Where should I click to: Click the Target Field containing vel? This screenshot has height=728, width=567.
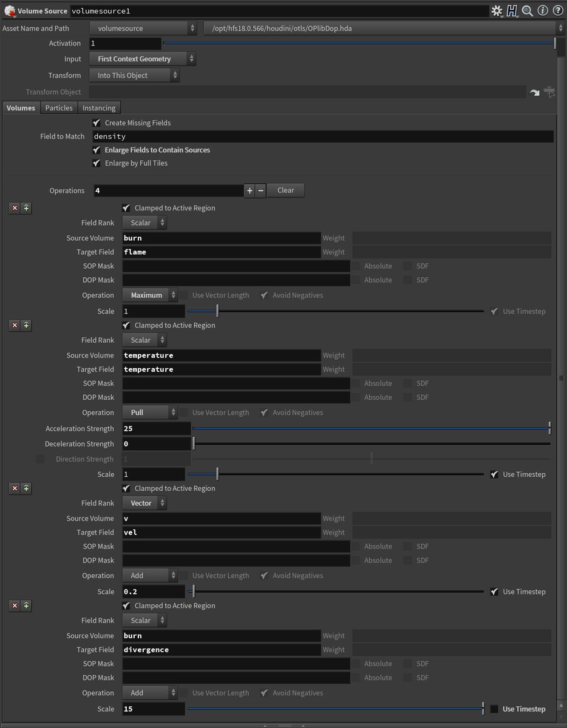click(222, 533)
